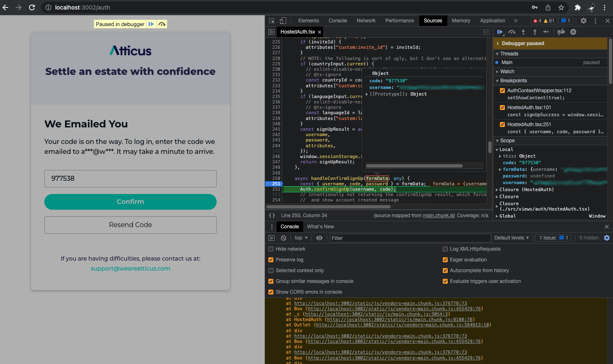Switch to the Network tab
The width and height of the screenshot is (613, 364).
(x=366, y=21)
